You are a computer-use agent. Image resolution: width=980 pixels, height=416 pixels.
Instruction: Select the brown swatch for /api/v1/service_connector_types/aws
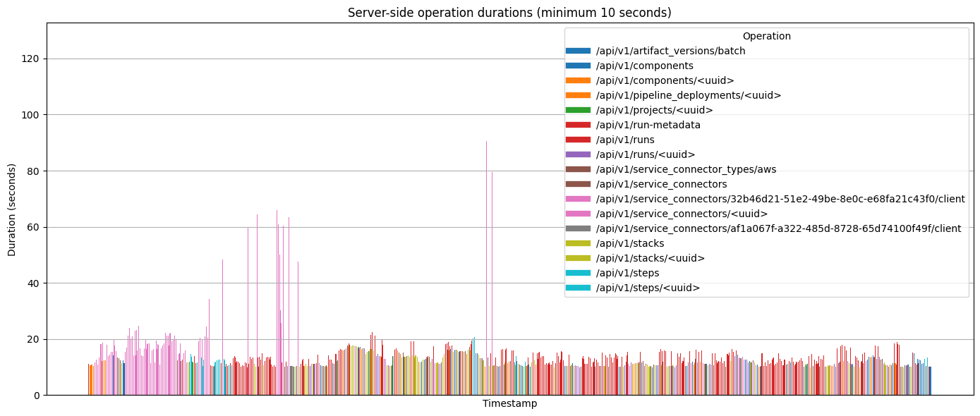click(578, 169)
